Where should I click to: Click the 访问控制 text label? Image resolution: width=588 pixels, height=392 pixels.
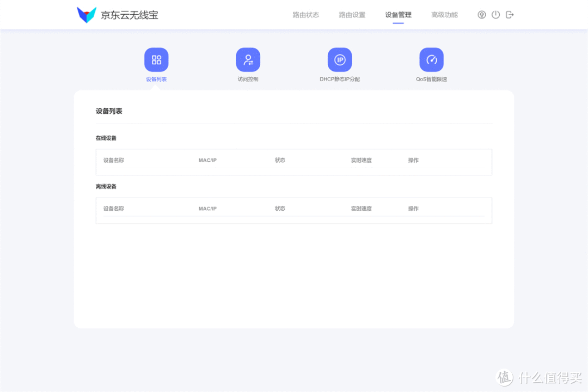(248, 79)
